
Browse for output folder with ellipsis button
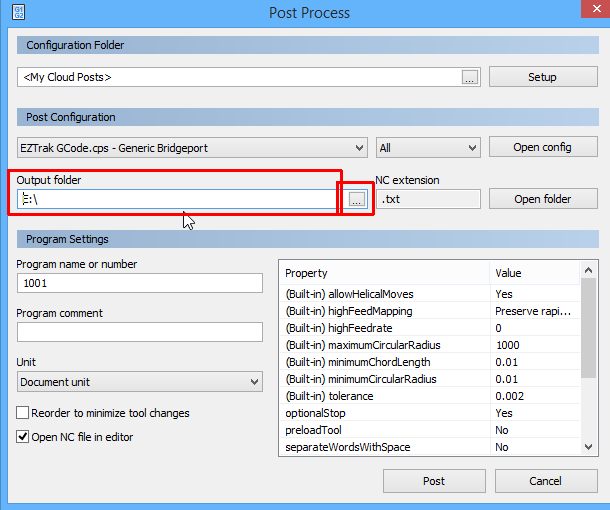(x=356, y=199)
